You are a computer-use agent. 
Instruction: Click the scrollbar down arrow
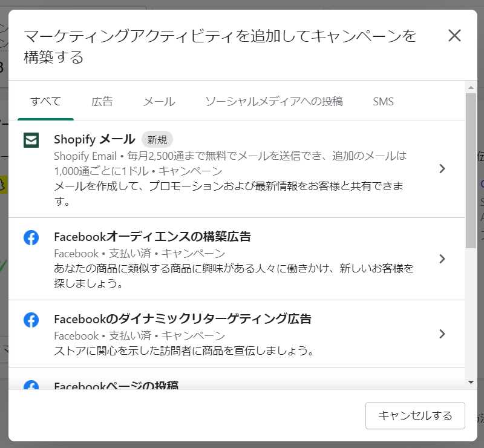471,383
